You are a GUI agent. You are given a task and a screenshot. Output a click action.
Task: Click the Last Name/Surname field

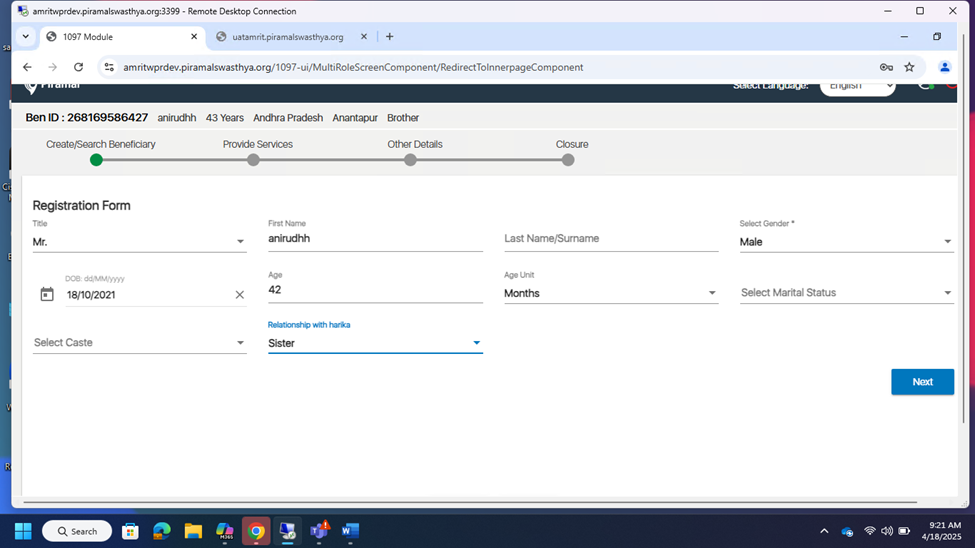click(611, 239)
